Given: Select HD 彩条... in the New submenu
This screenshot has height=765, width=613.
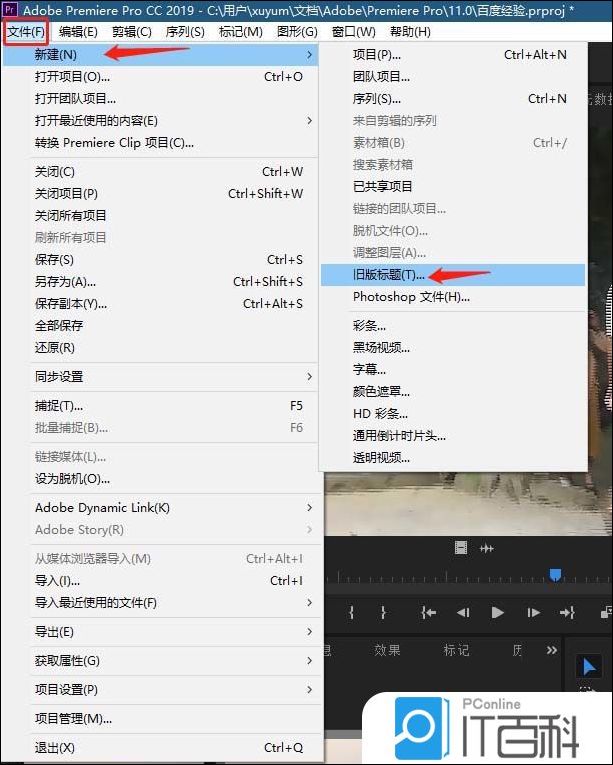Looking at the screenshot, I should point(453,414).
